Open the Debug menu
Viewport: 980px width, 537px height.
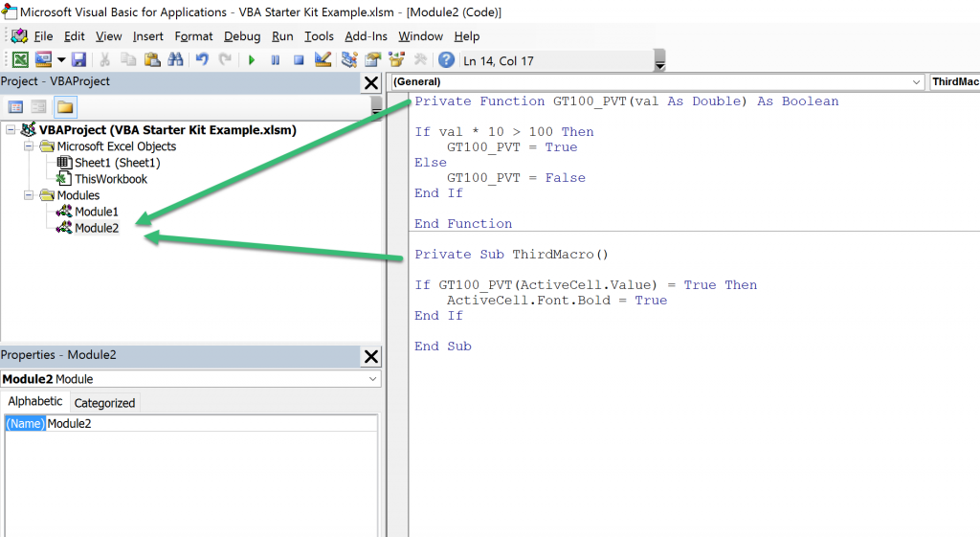point(242,36)
